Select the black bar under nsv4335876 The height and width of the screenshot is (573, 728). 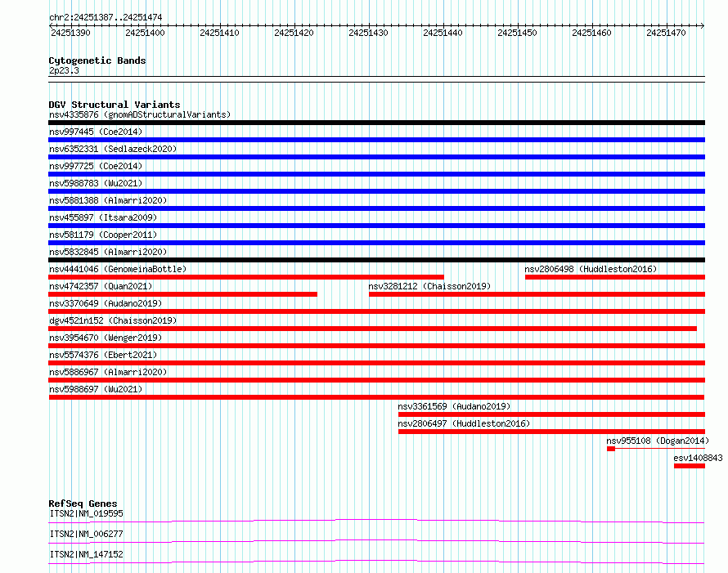(x=376, y=123)
